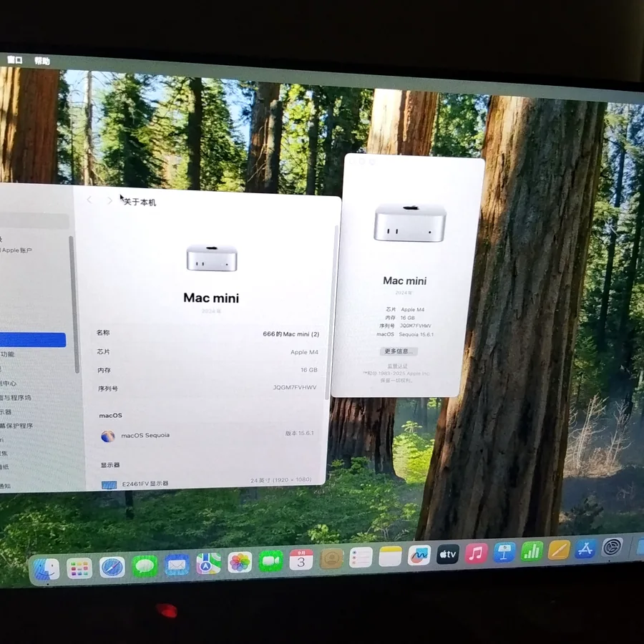Click Sequoia 15.6.1 text in About window

(x=416, y=334)
